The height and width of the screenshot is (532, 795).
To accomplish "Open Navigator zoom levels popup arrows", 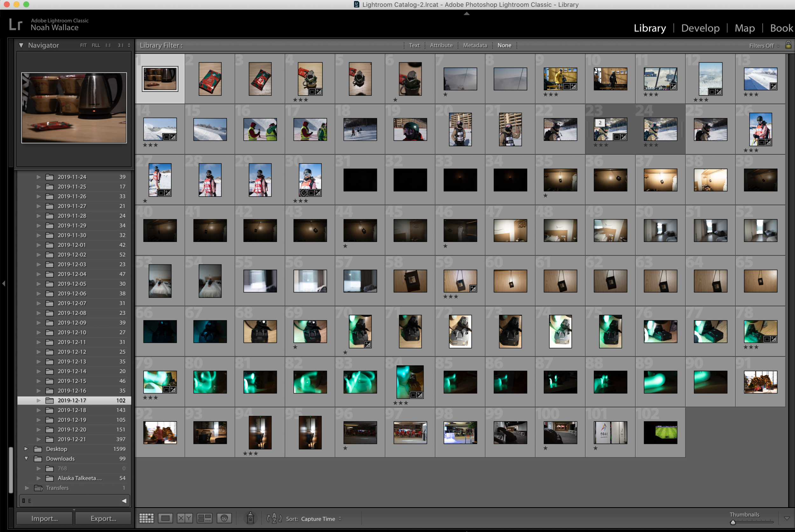I will (x=129, y=45).
